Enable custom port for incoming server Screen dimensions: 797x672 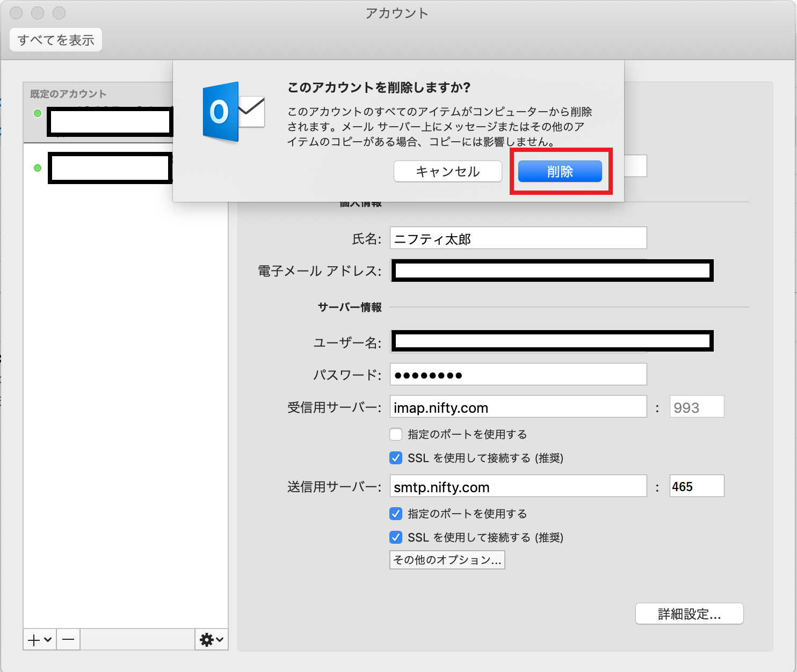point(396,434)
